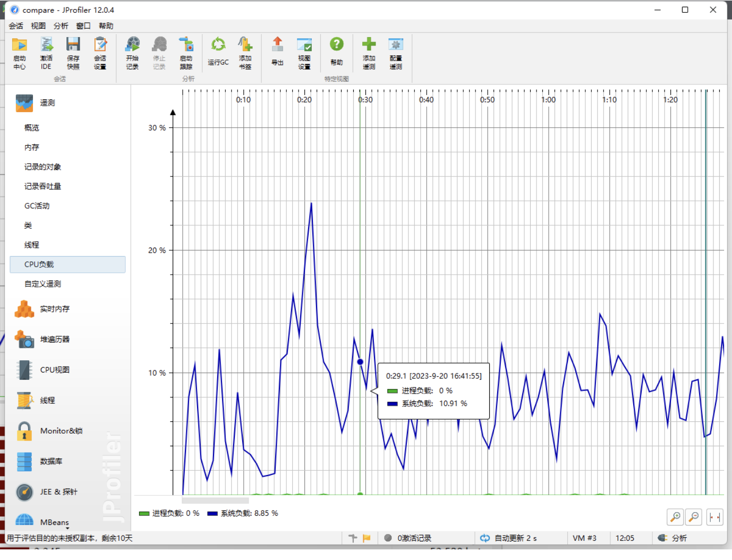This screenshot has width=732, height=560.
Task: Click the 0:30 time axis label
Action: pos(365,100)
